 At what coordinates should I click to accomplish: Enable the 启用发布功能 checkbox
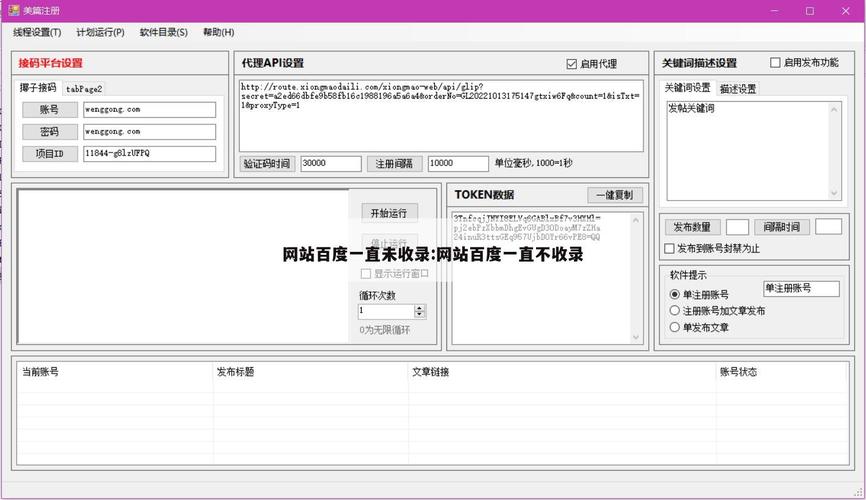(x=775, y=62)
